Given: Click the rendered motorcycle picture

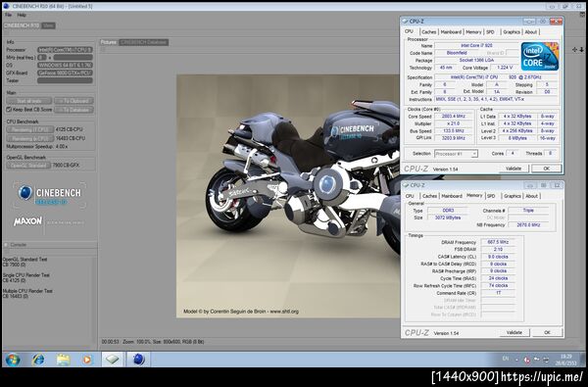Looking at the screenshot, I should click(288, 196).
